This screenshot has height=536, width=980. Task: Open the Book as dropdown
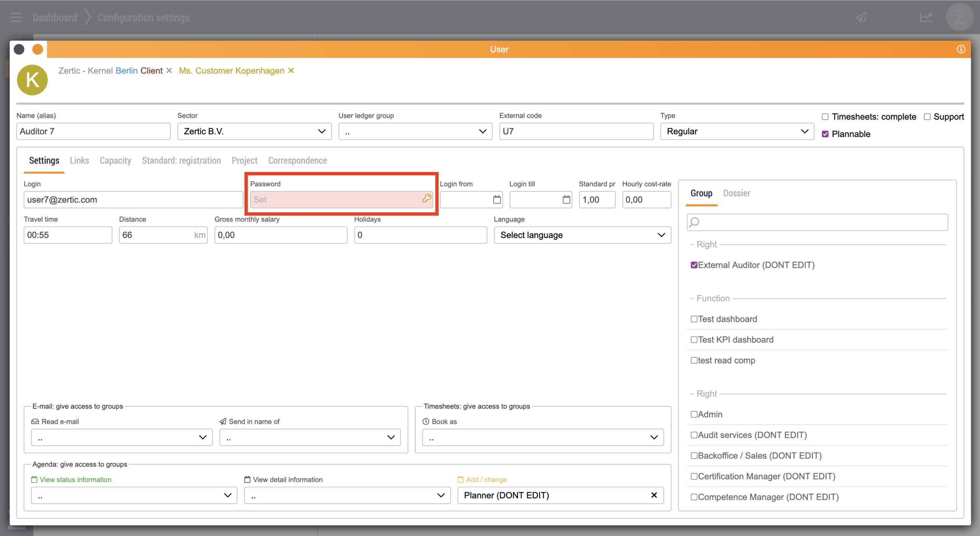pyautogui.click(x=542, y=437)
